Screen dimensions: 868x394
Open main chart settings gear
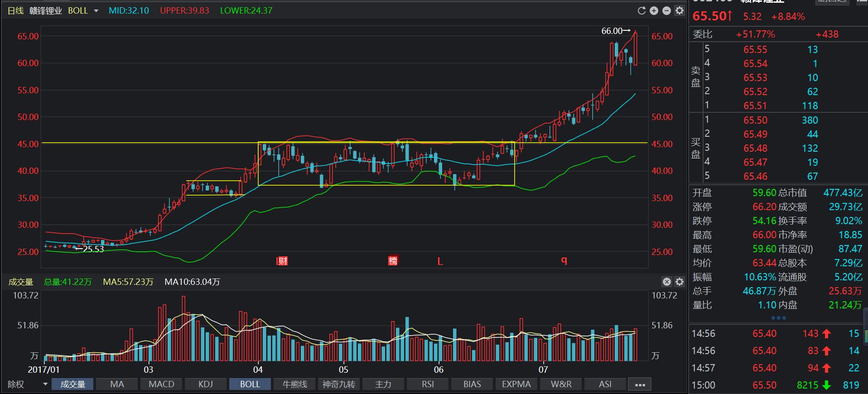pyautogui.click(x=679, y=11)
